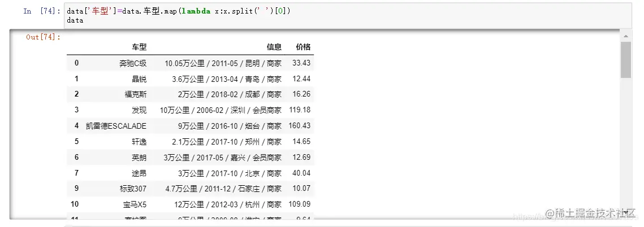Click row index 4

tap(76, 125)
